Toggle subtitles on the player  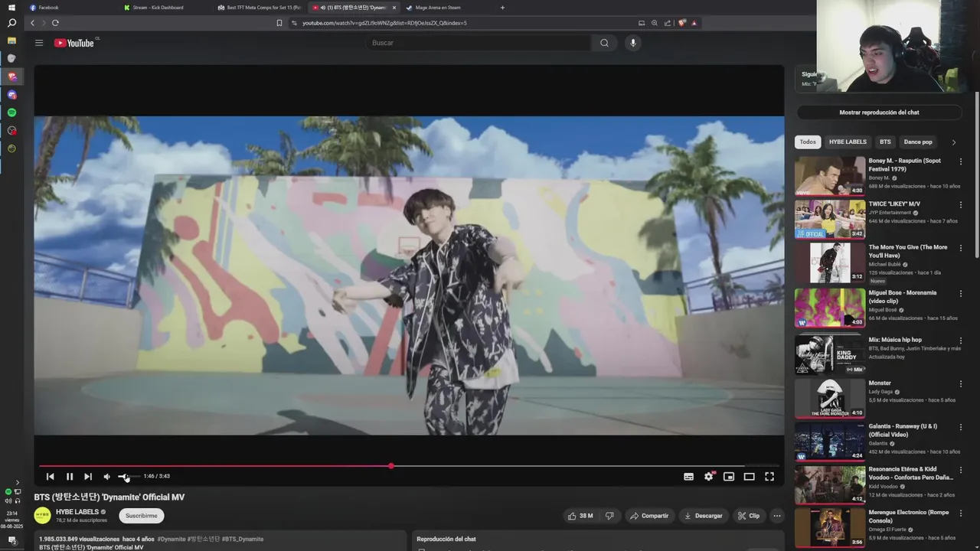688,476
